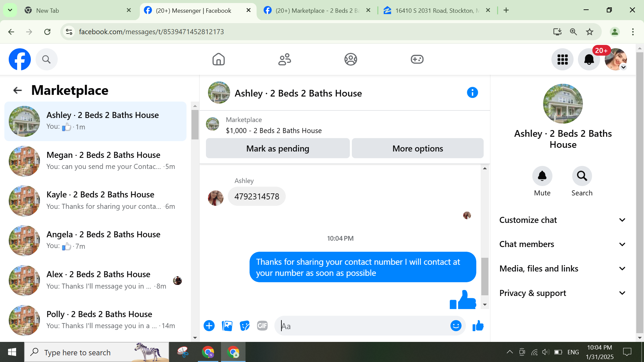Switch to the 16410 S 2031 Road tab
The height and width of the screenshot is (362, 644).
click(x=437, y=11)
